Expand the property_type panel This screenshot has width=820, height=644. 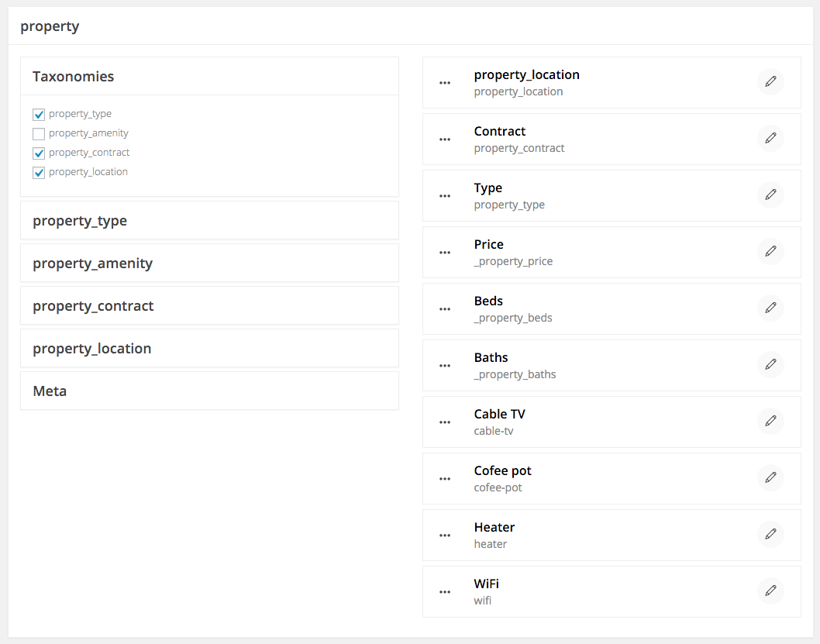click(x=209, y=221)
